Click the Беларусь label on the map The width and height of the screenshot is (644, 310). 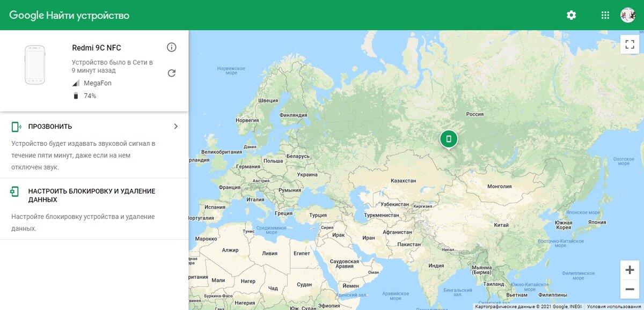[297, 156]
